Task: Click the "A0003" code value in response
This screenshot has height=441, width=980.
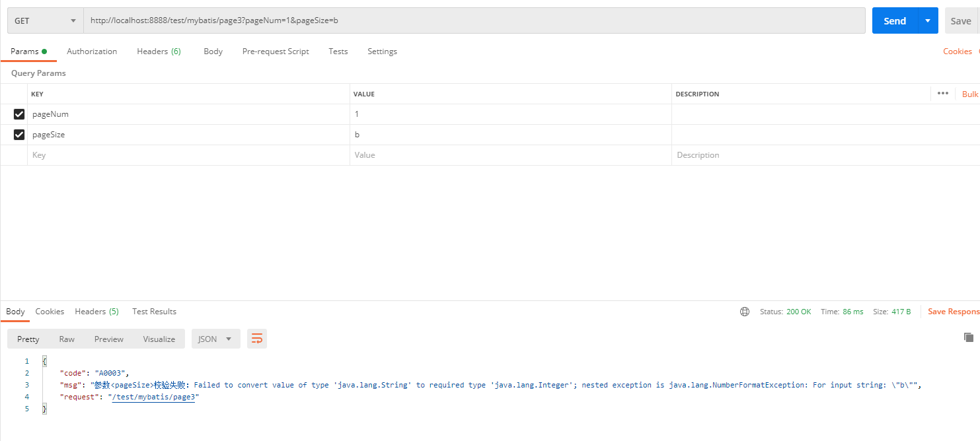Action: click(110, 373)
